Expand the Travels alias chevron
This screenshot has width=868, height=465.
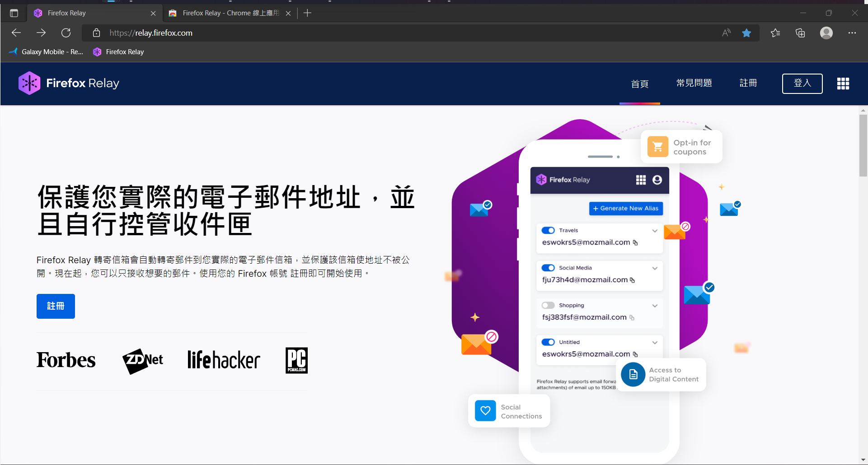[x=655, y=231]
